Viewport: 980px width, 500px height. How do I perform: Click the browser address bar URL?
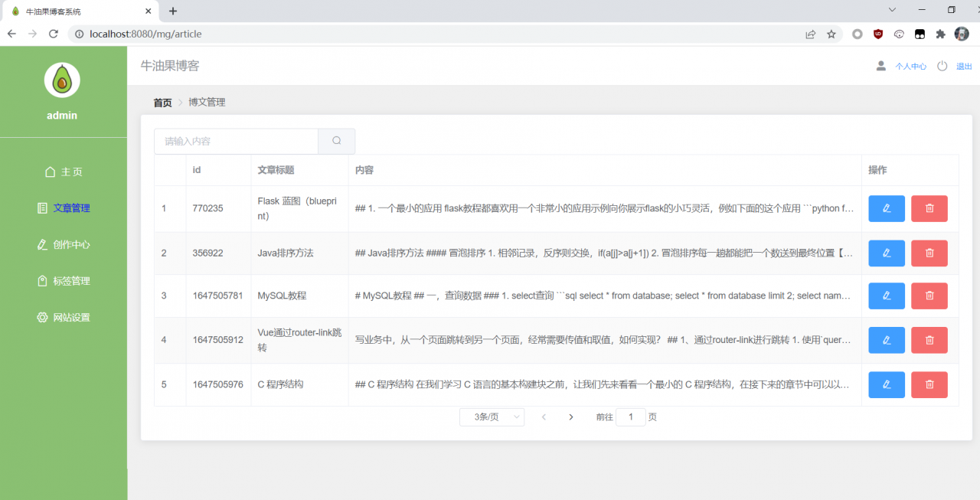pos(145,34)
